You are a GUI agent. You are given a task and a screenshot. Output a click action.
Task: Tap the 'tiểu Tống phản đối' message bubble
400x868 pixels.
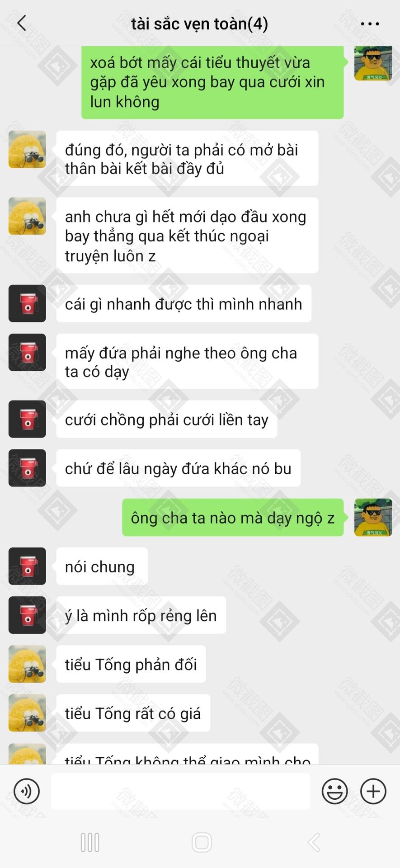point(131,664)
